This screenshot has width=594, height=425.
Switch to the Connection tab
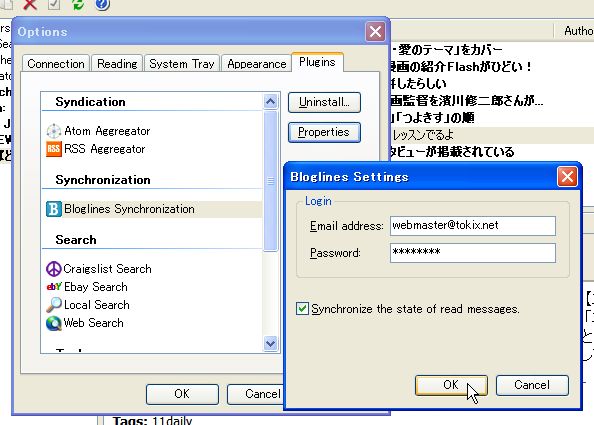click(x=56, y=64)
